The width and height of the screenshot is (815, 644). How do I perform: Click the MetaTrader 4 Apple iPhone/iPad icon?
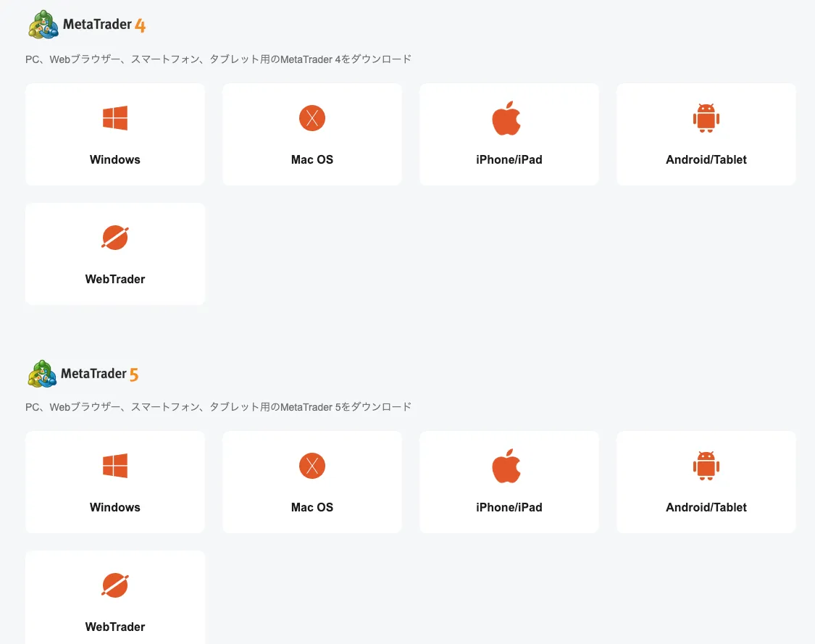506,118
